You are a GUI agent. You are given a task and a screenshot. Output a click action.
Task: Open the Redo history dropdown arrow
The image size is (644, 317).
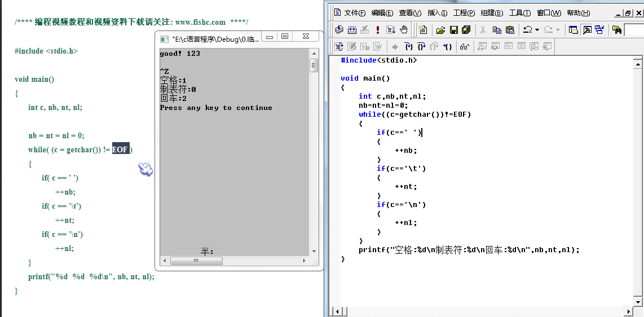pyautogui.click(x=557, y=29)
